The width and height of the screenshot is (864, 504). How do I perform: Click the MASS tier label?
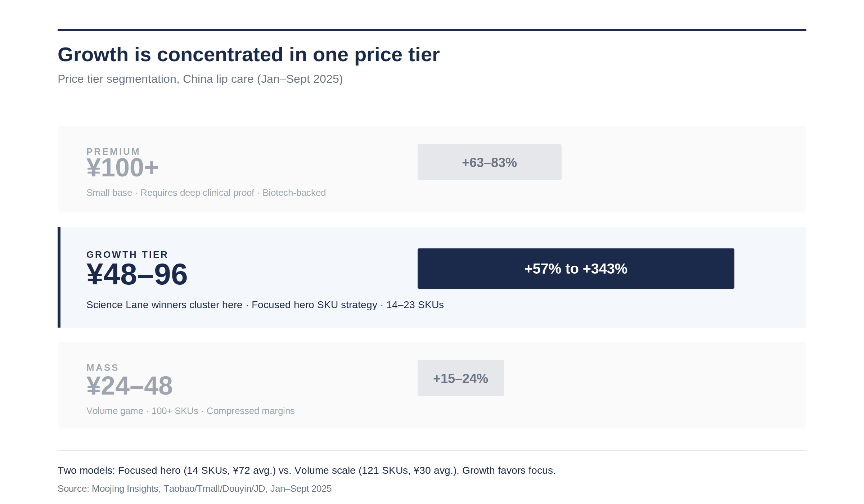click(103, 368)
